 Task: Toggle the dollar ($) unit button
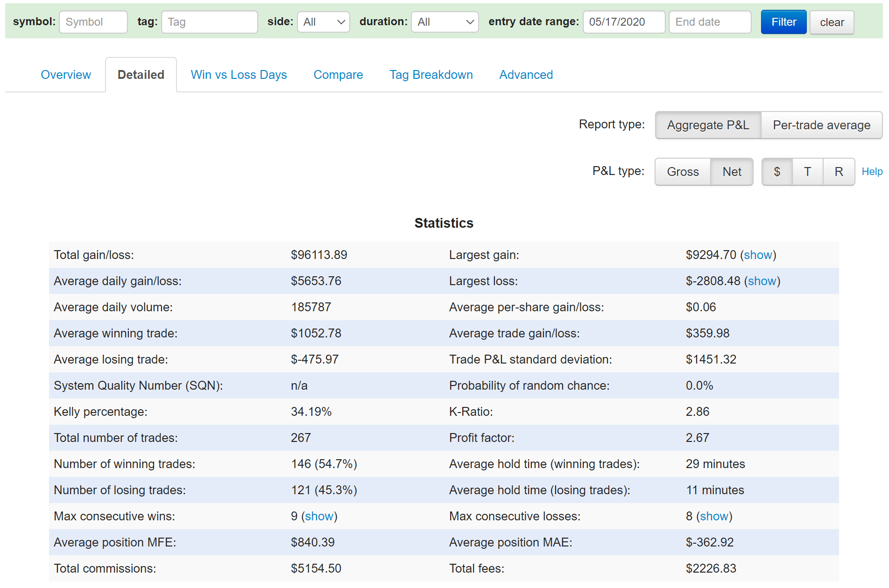[x=777, y=172]
